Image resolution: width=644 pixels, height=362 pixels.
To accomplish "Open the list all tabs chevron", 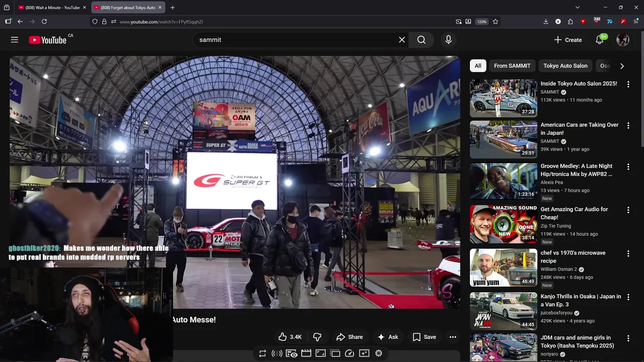I will pyautogui.click(x=578, y=8).
